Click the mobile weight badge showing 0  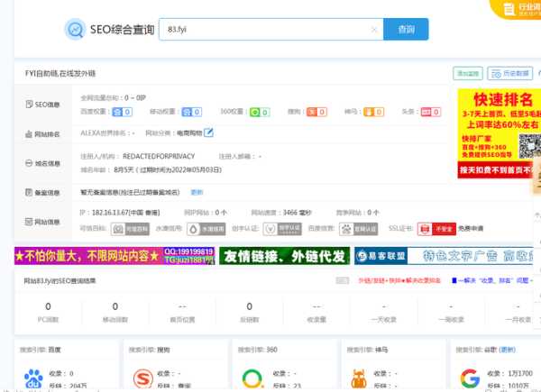(x=192, y=112)
